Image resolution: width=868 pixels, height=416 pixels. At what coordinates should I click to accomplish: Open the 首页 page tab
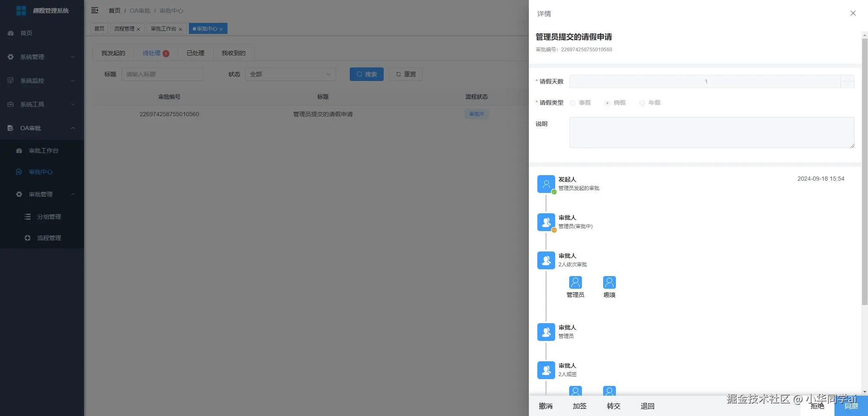(99, 28)
